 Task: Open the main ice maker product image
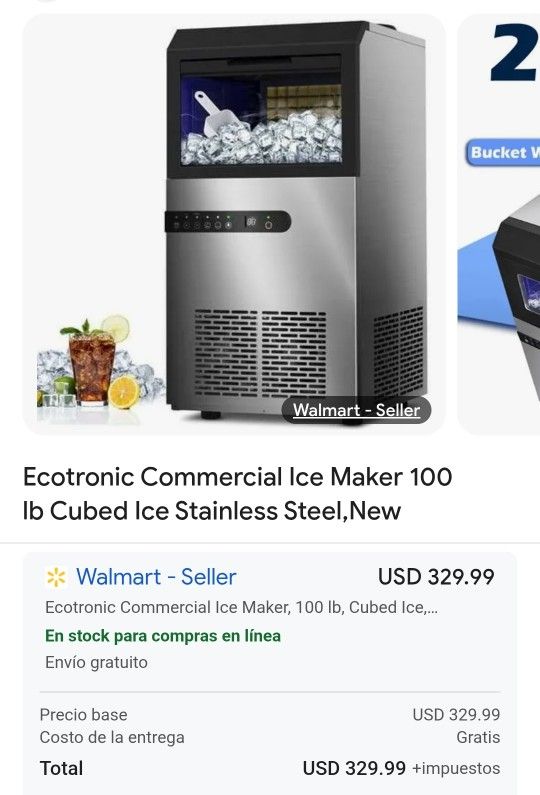click(x=234, y=224)
